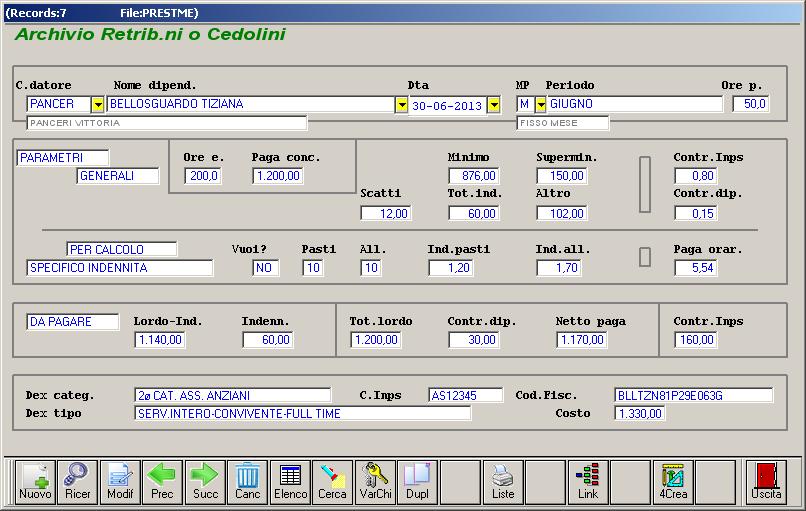Screen dimensions: 806x511
Task: Click the Nuovo new record icon
Action: pos(35,482)
